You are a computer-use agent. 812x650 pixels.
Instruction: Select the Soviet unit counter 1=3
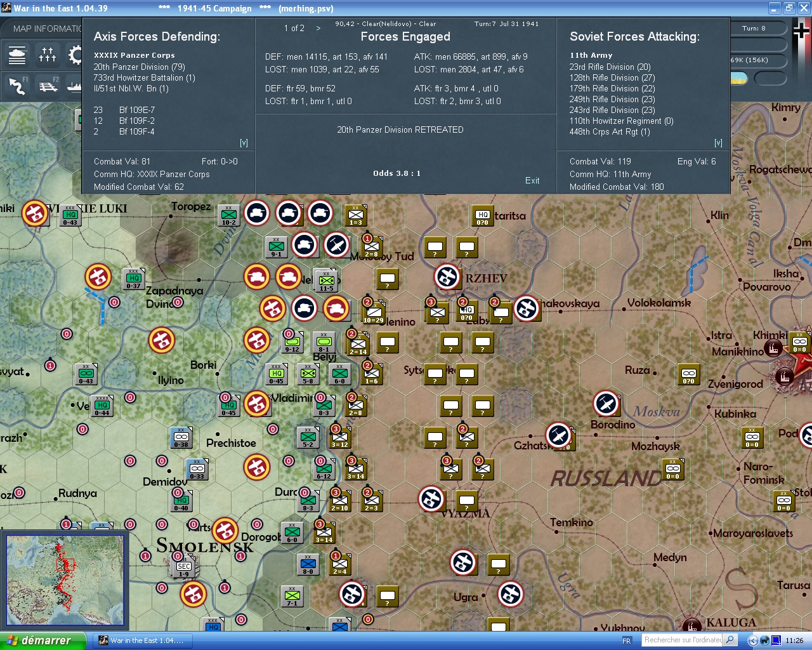click(x=355, y=215)
